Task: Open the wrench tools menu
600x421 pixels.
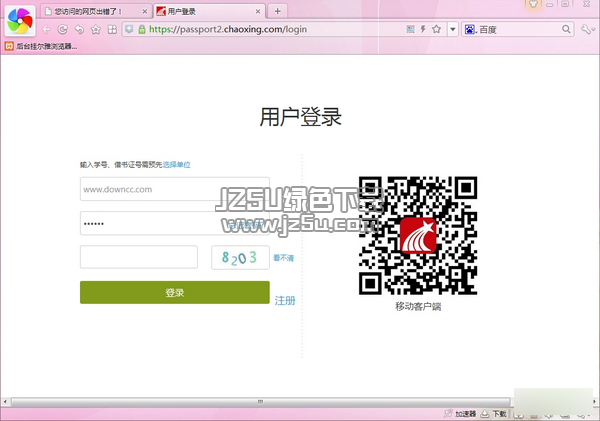Action: [587, 29]
